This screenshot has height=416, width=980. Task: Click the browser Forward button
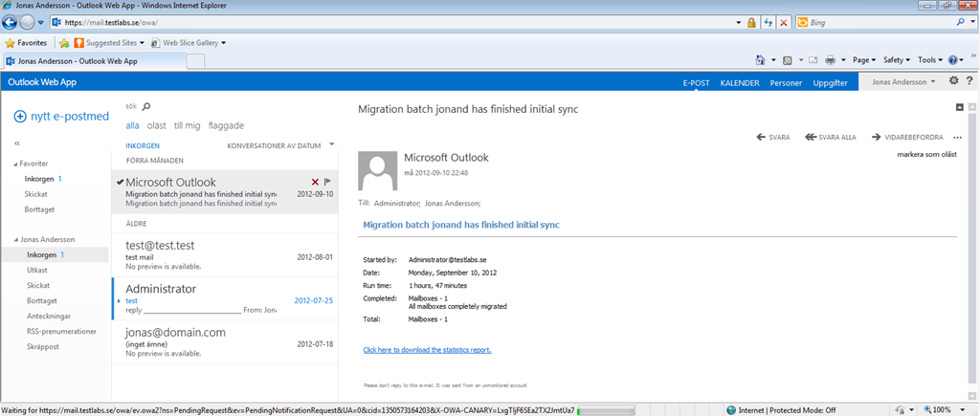27,22
